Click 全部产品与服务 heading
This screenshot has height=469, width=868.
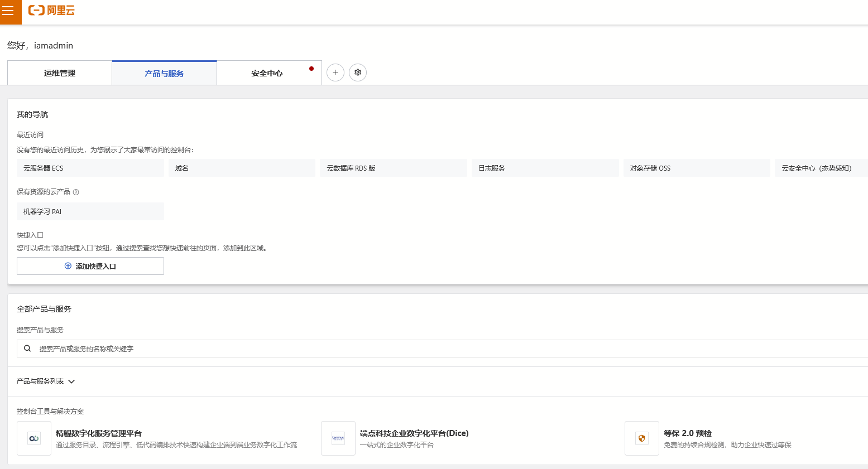(44, 309)
